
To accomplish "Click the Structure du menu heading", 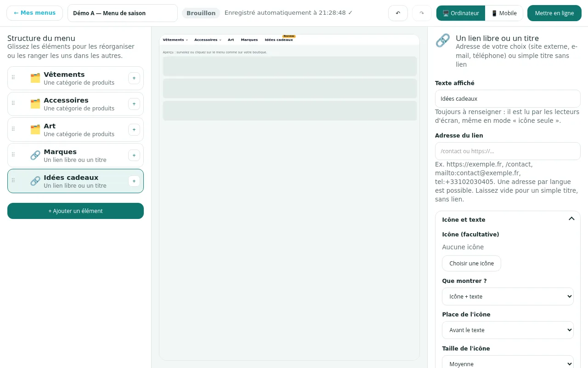I will [x=41, y=38].
